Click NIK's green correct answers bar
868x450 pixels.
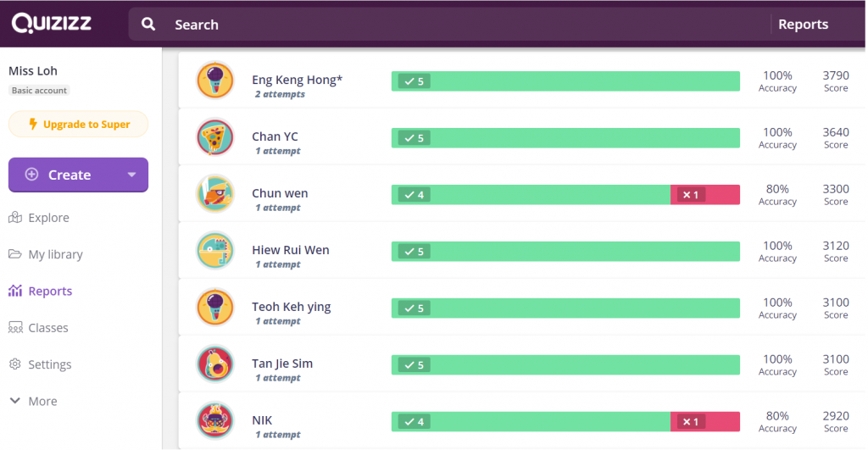tap(531, 421)
